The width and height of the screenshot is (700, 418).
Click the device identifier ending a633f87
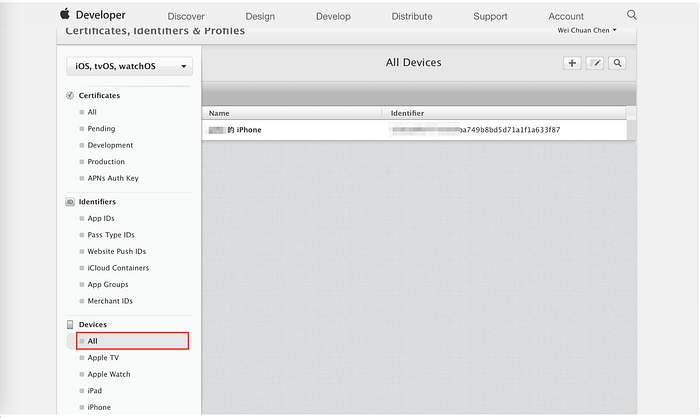(475, 130)
